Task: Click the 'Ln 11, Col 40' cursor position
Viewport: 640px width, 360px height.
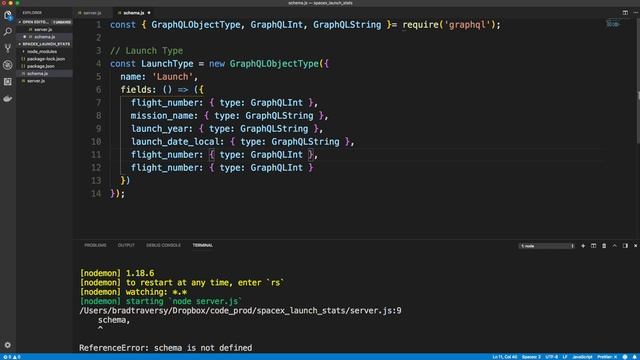Action: tap(504, 357)
